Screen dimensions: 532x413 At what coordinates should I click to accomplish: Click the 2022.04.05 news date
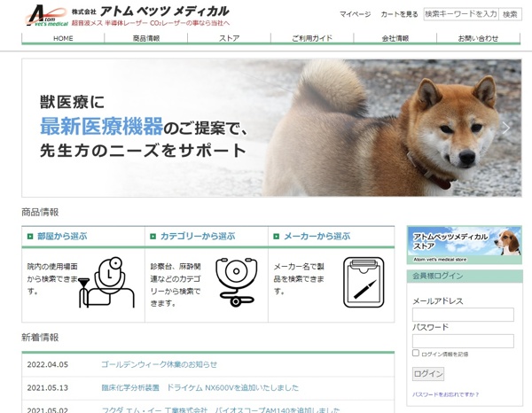pyautogui.click(x=48, y=364)
